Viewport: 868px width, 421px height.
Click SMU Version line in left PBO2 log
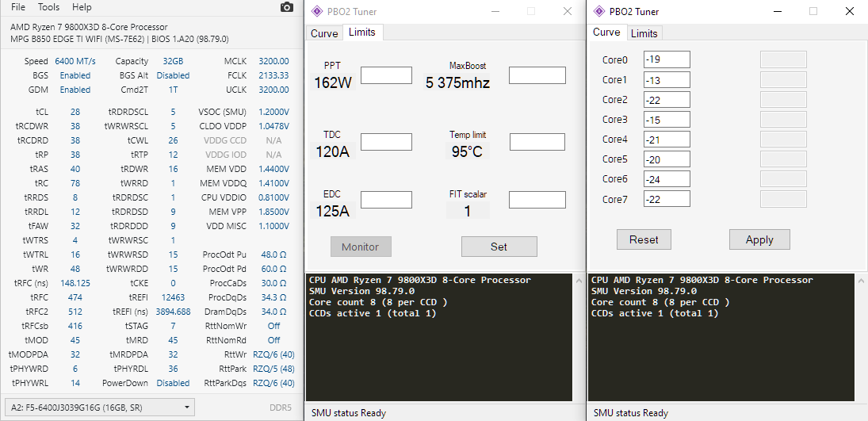361,291
